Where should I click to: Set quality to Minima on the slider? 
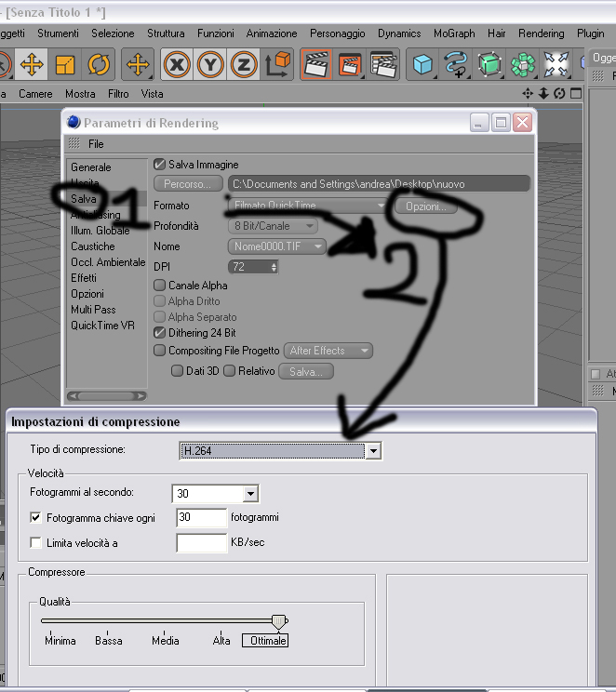pyautogui.click(x=60, y=640)
